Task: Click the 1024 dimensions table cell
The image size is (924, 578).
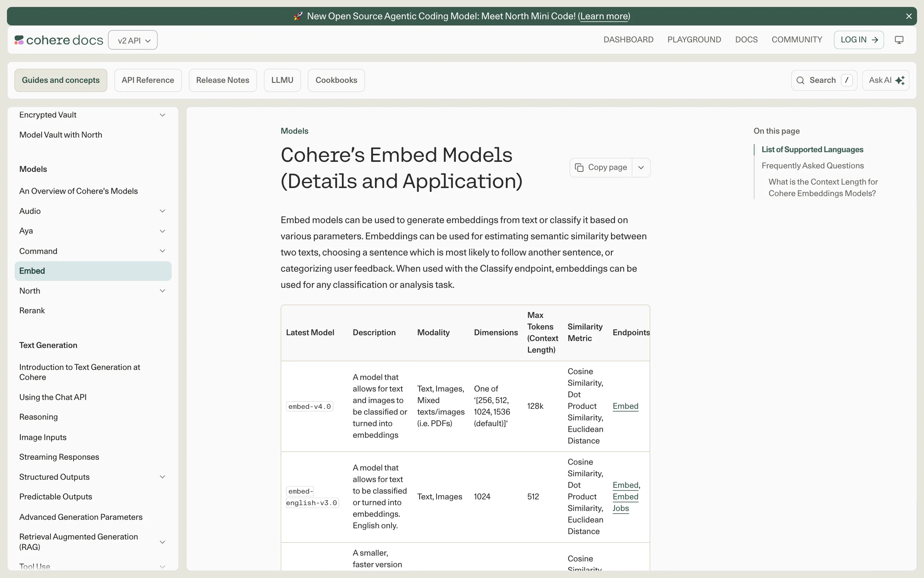Action: click(x=482, y=497)
